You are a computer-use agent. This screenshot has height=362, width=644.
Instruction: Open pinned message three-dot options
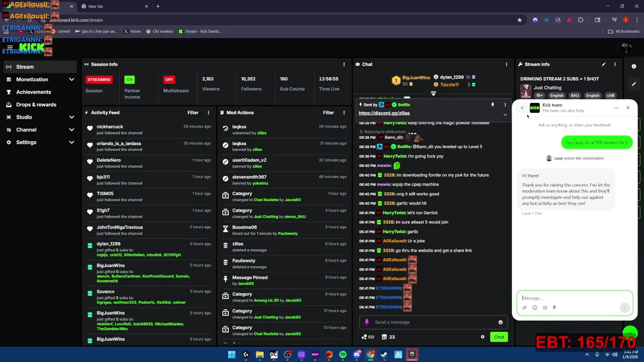[505, 105]
